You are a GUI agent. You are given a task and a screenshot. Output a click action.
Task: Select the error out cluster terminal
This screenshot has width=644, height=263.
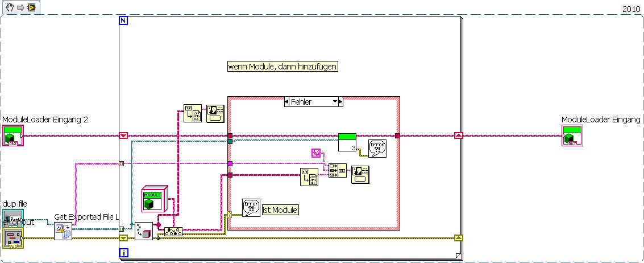[x=13, y=239]
